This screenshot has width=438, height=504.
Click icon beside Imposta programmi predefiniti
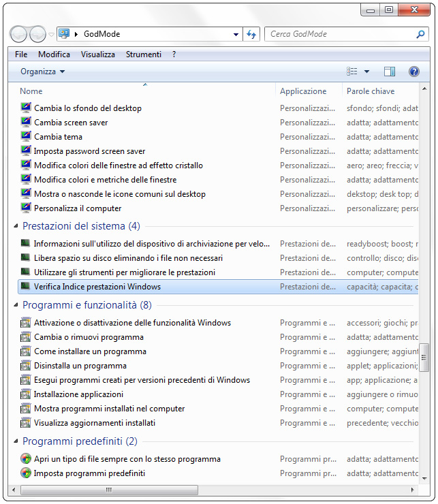[26, 473]
